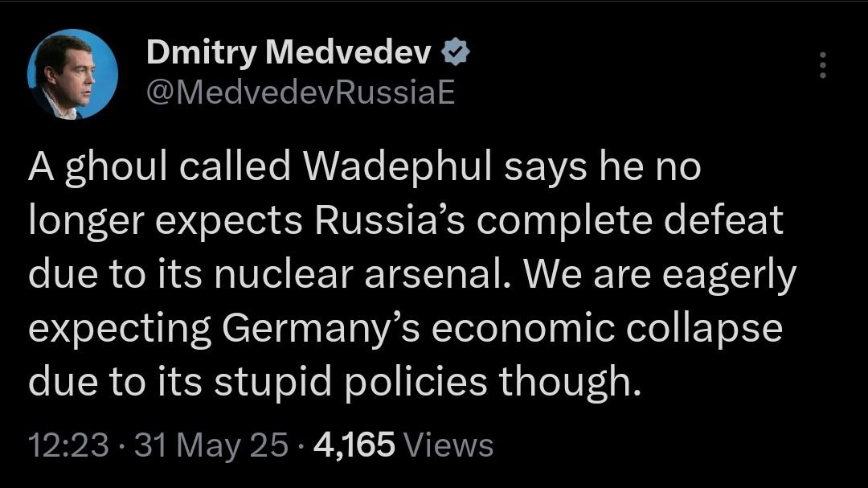This screenshot has width=868, height=488.
Task: Click the word nuclear in the post
Action: 284,275
